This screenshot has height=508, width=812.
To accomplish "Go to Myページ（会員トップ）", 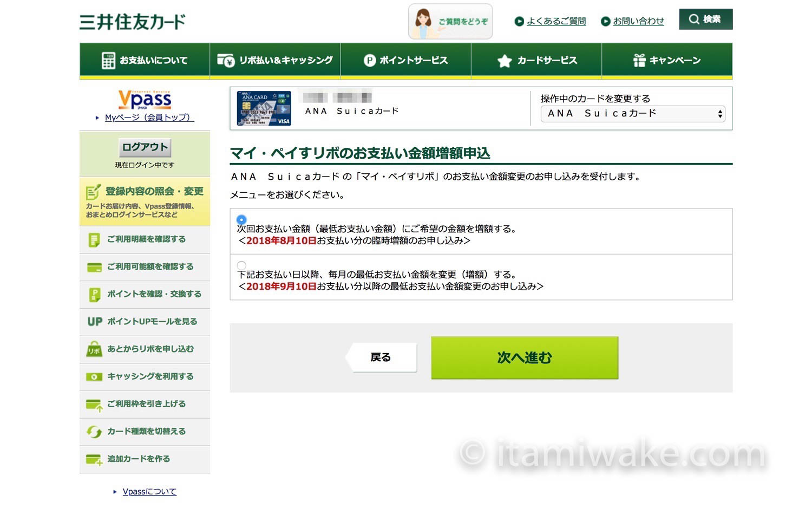I will pos(149,118).
